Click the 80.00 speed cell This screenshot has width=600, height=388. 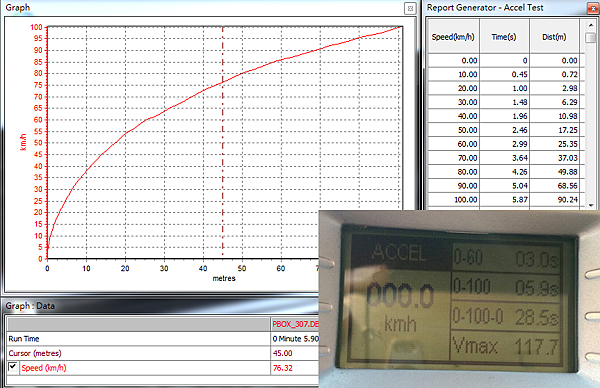pos(453,172)
